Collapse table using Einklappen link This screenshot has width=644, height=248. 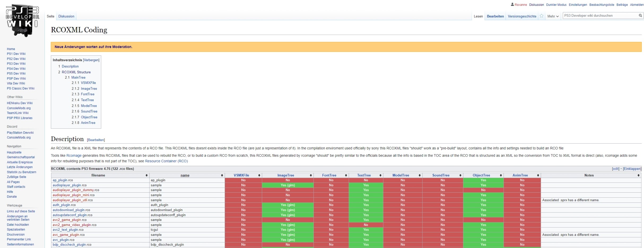632,169
